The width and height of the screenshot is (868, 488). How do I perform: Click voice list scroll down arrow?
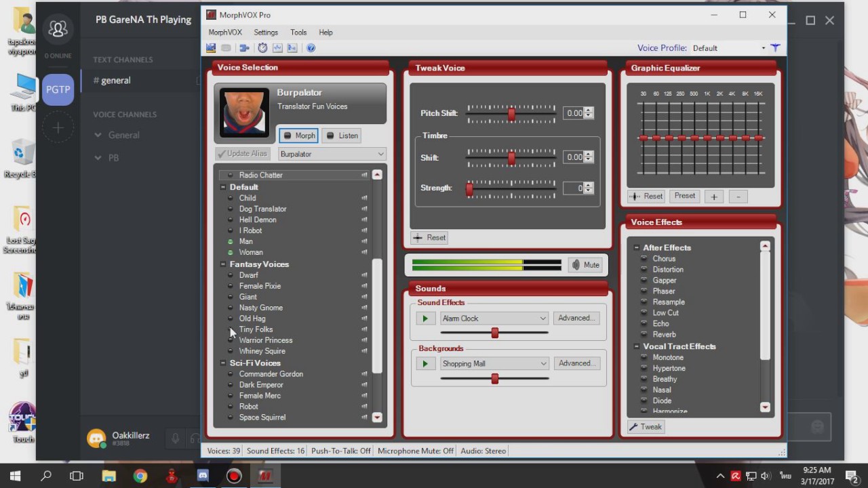377,418
